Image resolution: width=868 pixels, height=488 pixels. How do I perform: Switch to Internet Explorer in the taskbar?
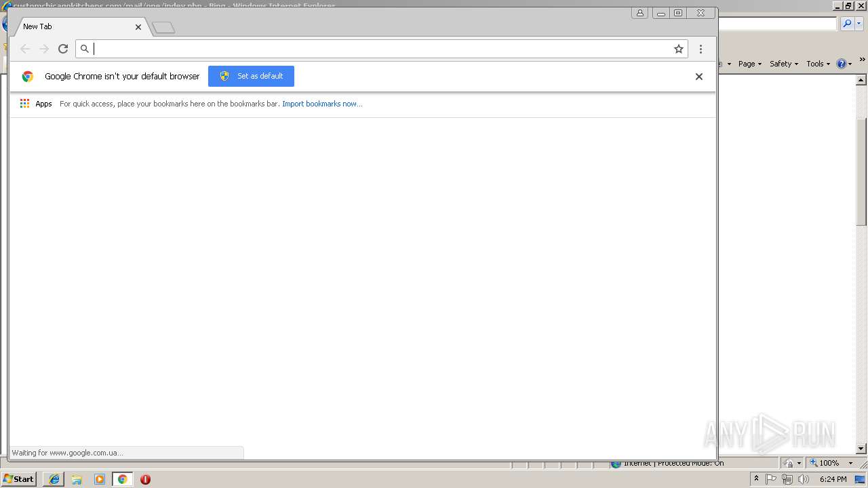point(54,479)
